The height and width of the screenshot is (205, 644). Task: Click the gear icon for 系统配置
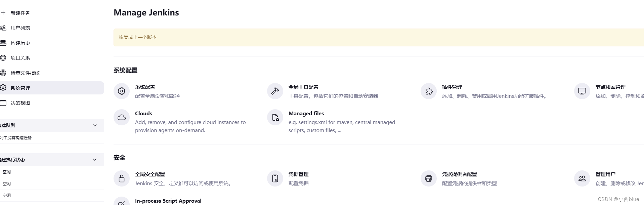click(122, 91)
